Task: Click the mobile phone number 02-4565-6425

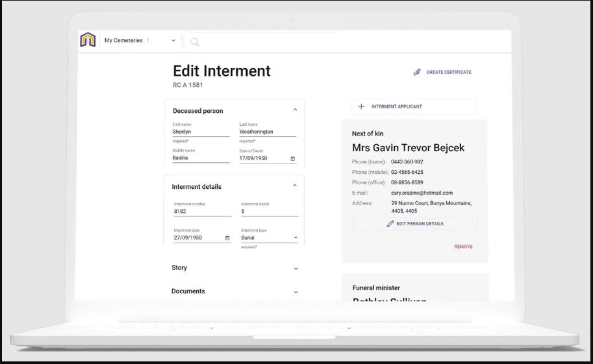Action: click(x=407, y=172)
